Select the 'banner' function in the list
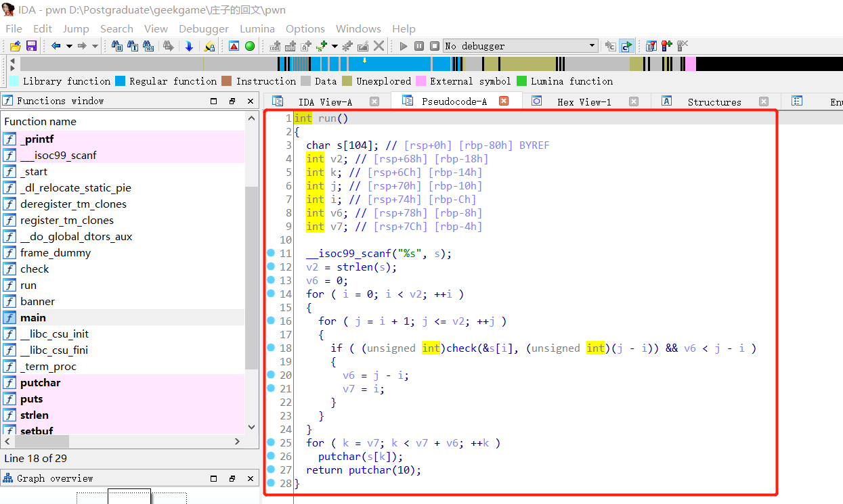 pos(123,301)
